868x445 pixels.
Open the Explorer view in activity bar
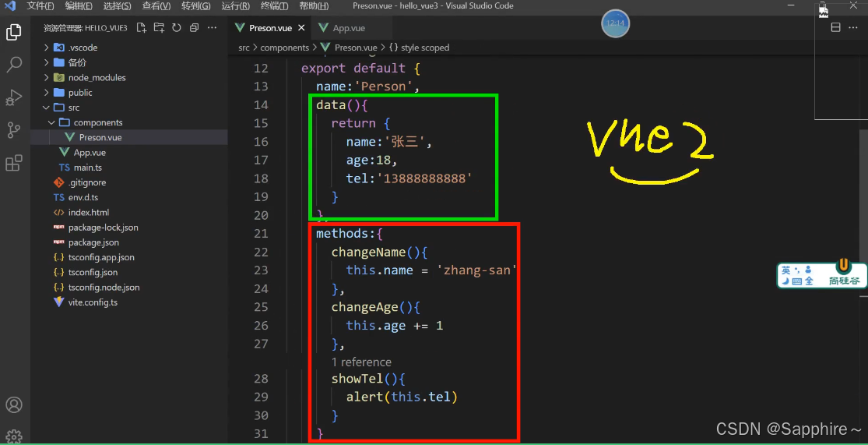pyautogui.click(x=14, y=32)
